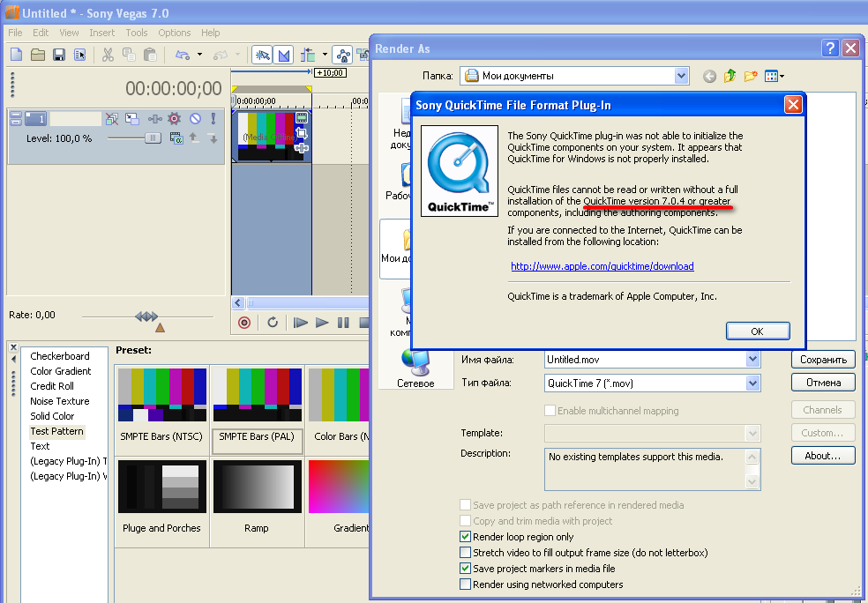
Task: Solo the video track with exclamation icon
Action: [213, 118]
